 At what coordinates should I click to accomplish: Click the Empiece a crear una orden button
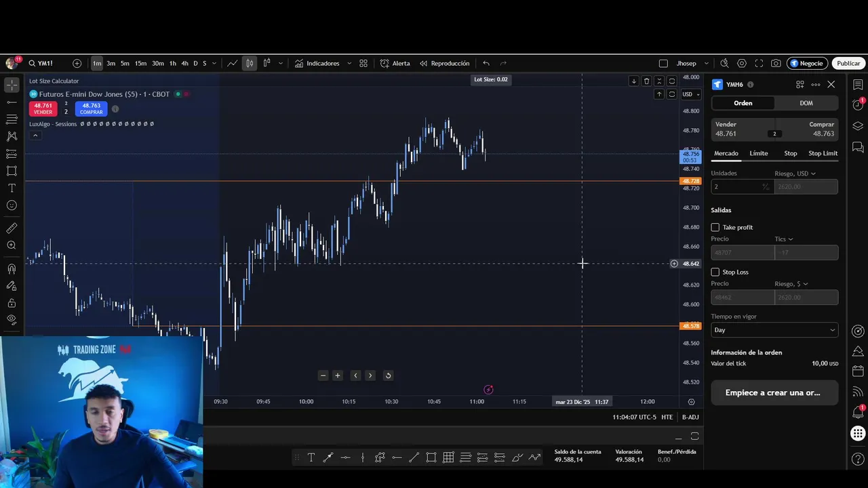(x=774, y=392)
